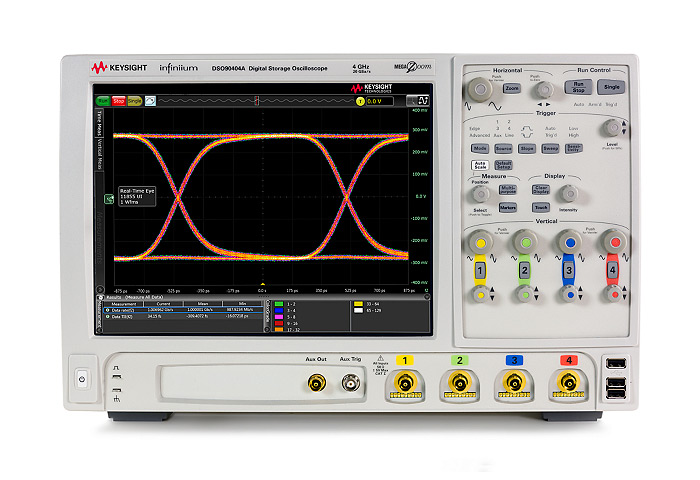The image size is (700, 480).
Task: Click the waveform icon at toolbar right
Action: coord(423,100)
